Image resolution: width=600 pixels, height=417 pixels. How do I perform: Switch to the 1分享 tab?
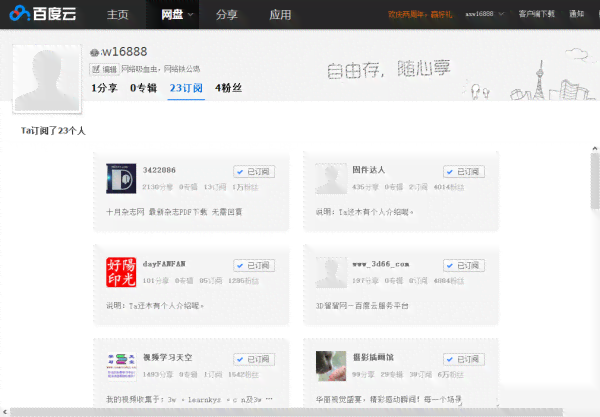[104, 88]
